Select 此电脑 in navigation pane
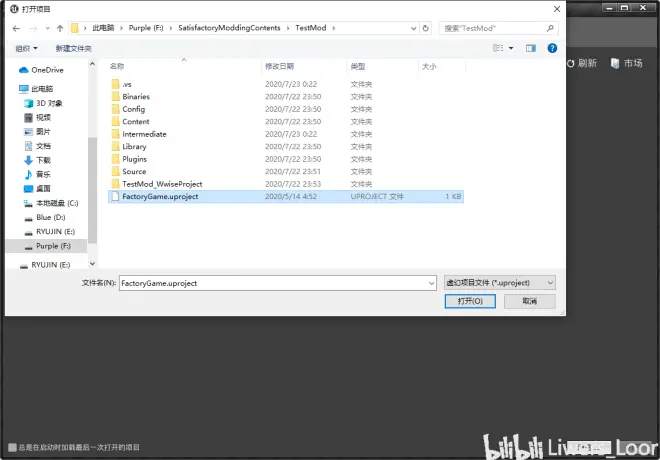Viewport: 660px width, 460px height. click(x=36, y=89)
